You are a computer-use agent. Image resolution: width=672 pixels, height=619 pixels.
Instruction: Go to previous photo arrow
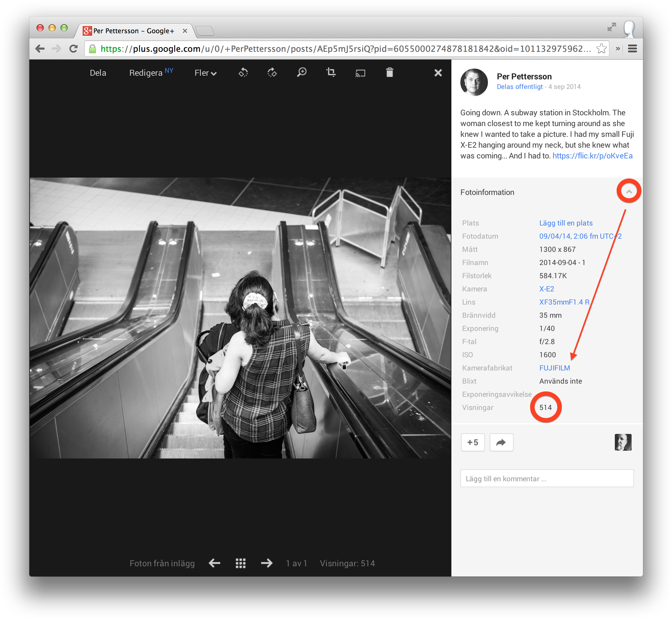[214, 563]
